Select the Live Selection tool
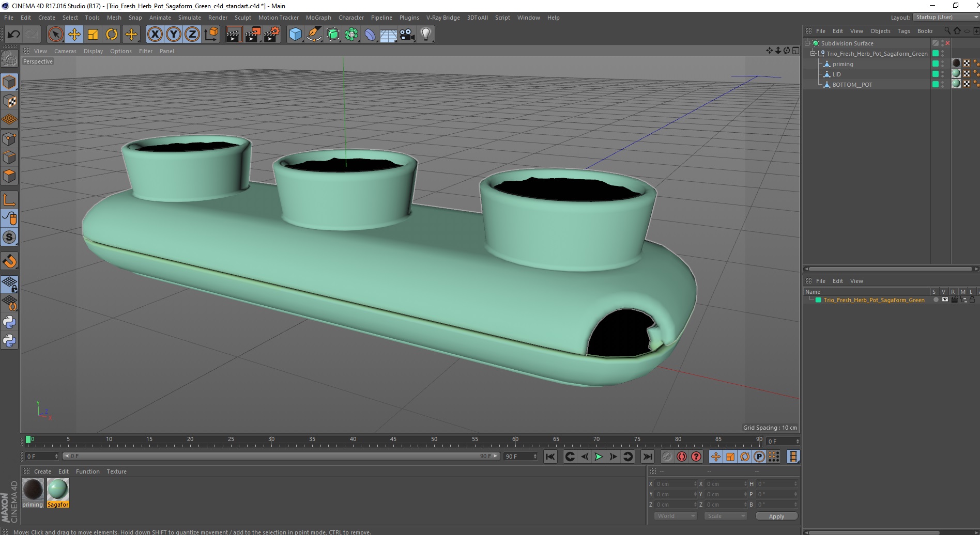 pyautogui.click(x=55, y=35)
